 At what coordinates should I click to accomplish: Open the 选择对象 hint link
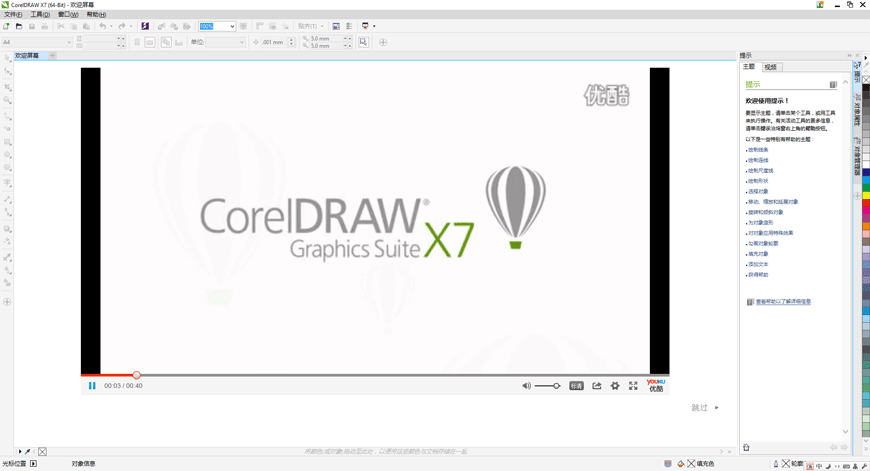pos(758,191)
